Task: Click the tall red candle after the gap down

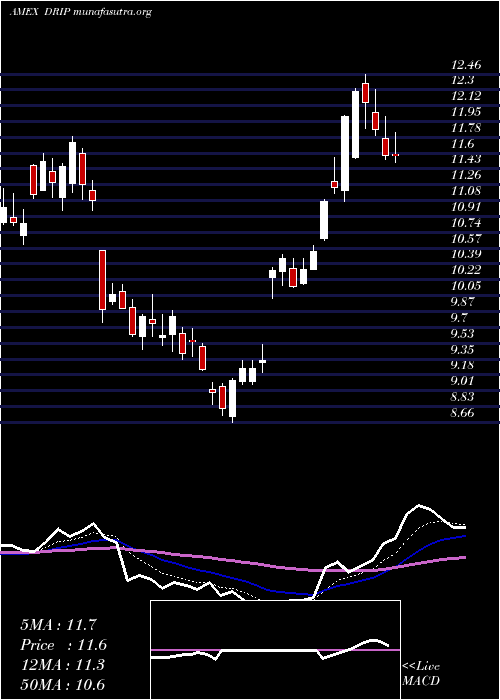Action: pos(103,280)
